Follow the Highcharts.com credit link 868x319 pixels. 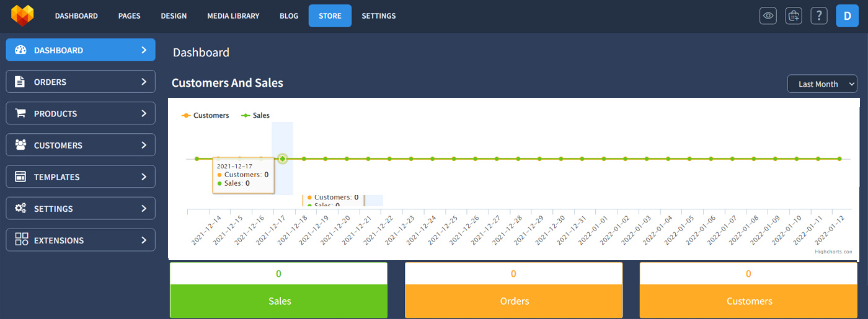tap(833, 252)
